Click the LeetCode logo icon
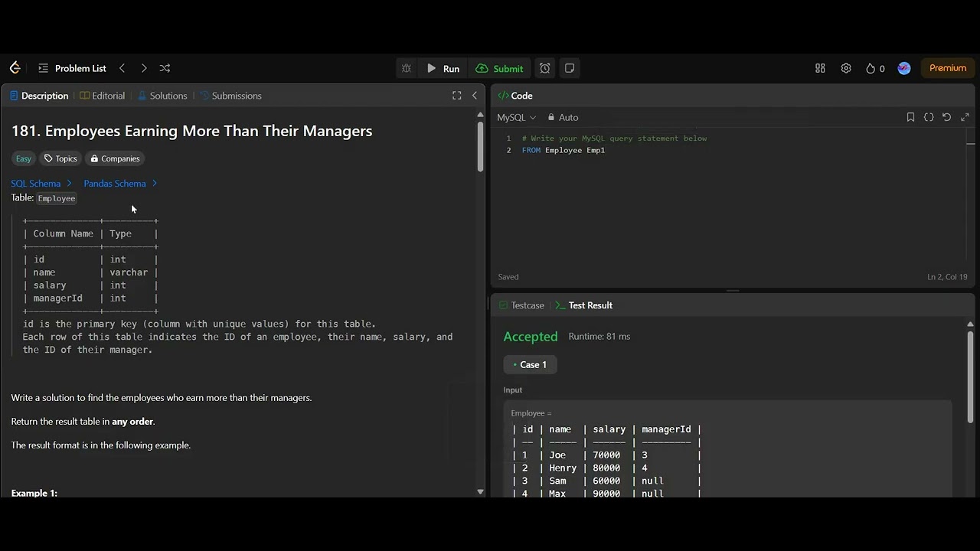Viewport: 980px width, 551px height. (15, 68)
